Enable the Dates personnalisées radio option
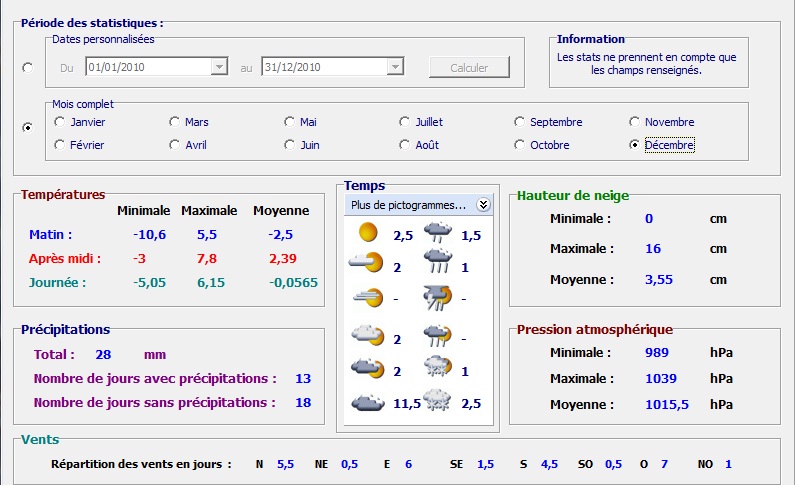 27,68
